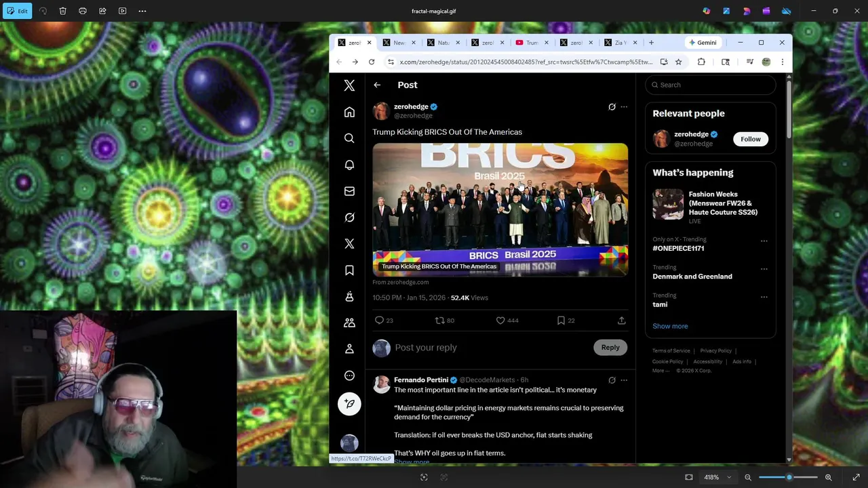Delete the image with the trash icon
Viewport: 868px width, 488px height.
[62, 11]
